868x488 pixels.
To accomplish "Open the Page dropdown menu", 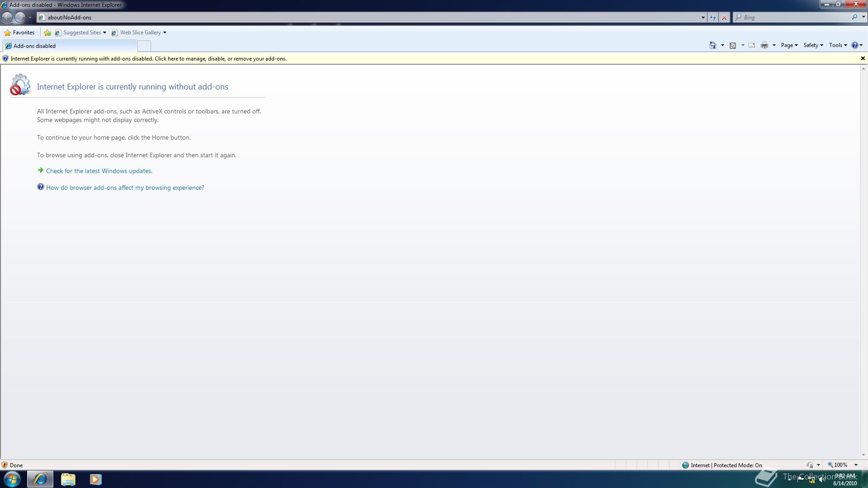I will (x=789, y=45).
